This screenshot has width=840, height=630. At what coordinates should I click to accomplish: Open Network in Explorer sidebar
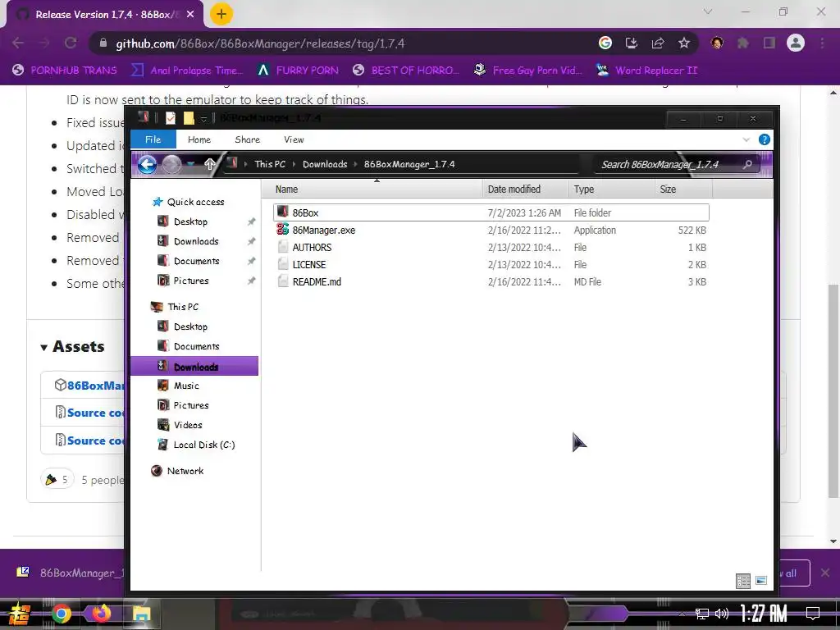(185, 471)
